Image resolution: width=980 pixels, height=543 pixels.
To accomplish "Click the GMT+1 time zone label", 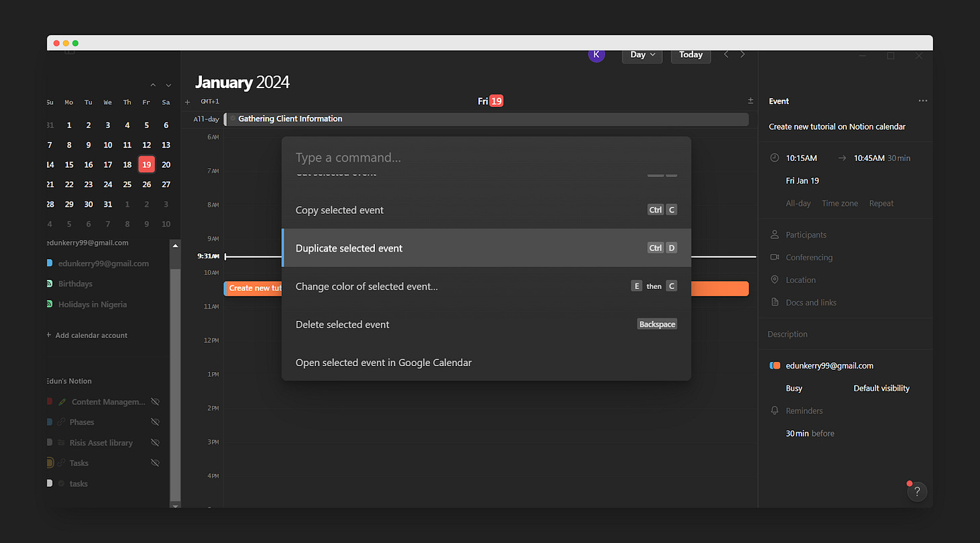I will point(210,102).
